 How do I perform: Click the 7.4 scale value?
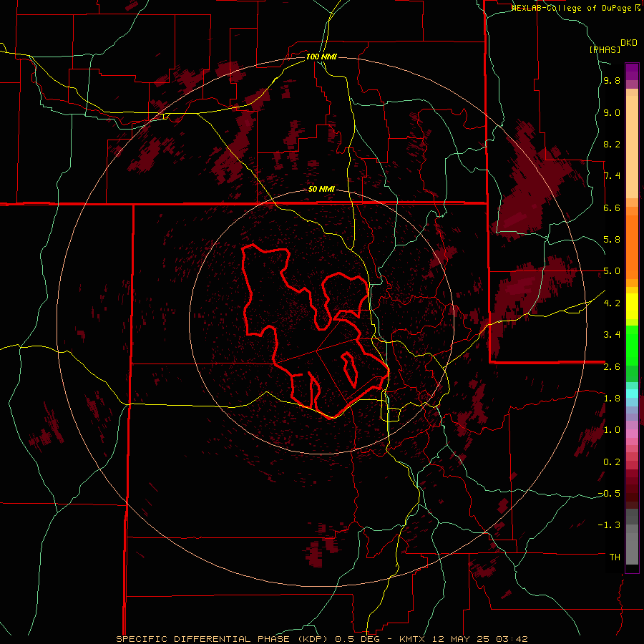612,176
